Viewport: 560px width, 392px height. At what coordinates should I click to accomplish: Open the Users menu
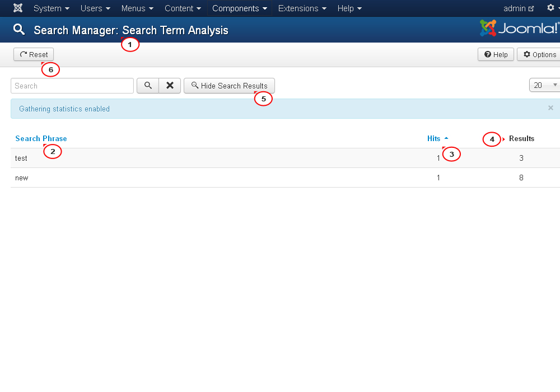click(x=95, y=8)
